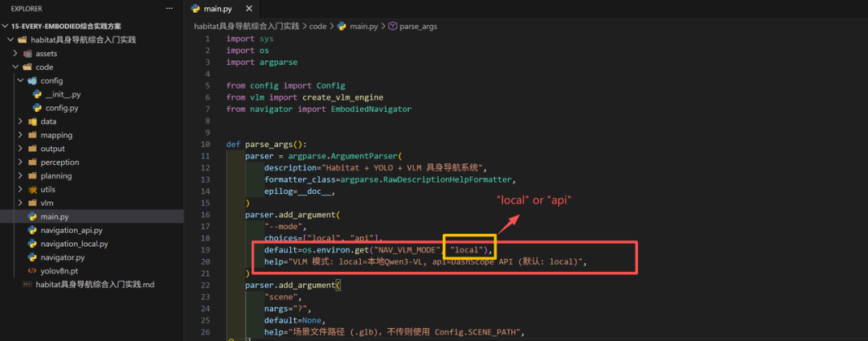
Task: Click 'epilog=__doc__,' line
Action: 300,191
